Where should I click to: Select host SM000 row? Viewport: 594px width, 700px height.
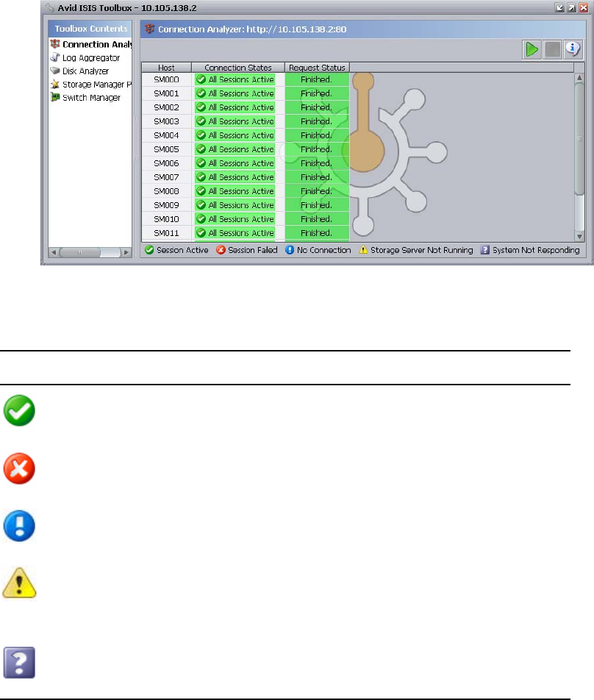[x=246, y=79]
